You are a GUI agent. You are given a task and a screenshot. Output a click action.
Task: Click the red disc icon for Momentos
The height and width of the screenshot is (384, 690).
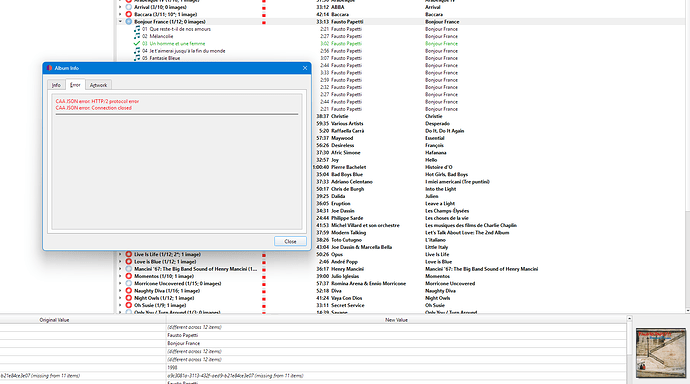pos(129,276)
